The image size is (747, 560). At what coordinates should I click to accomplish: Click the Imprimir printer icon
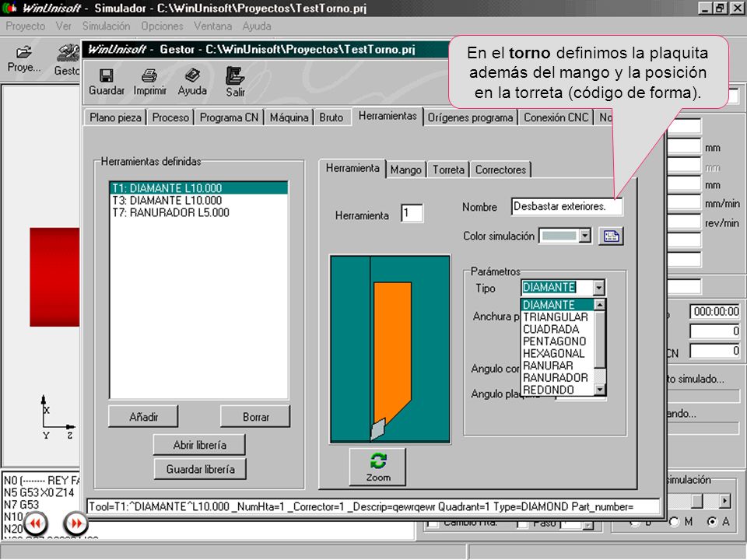tap(149, 76)
